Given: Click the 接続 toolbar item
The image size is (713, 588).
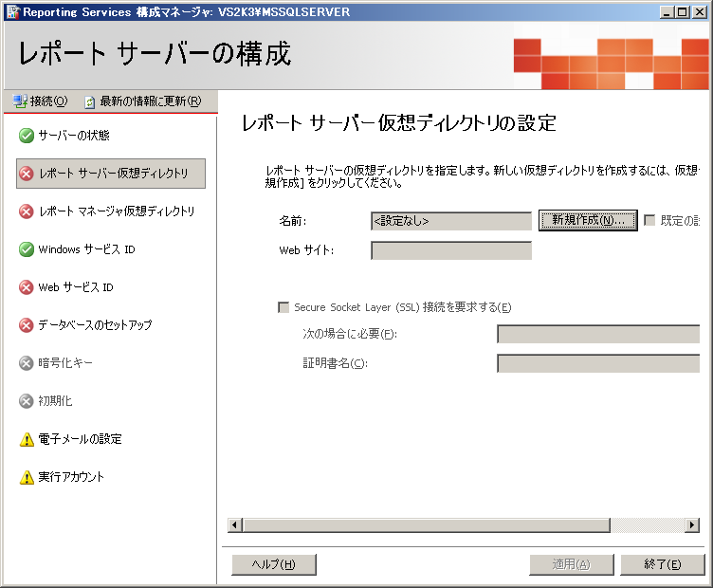Looking at the screenshot, I should tap(41, 101).
